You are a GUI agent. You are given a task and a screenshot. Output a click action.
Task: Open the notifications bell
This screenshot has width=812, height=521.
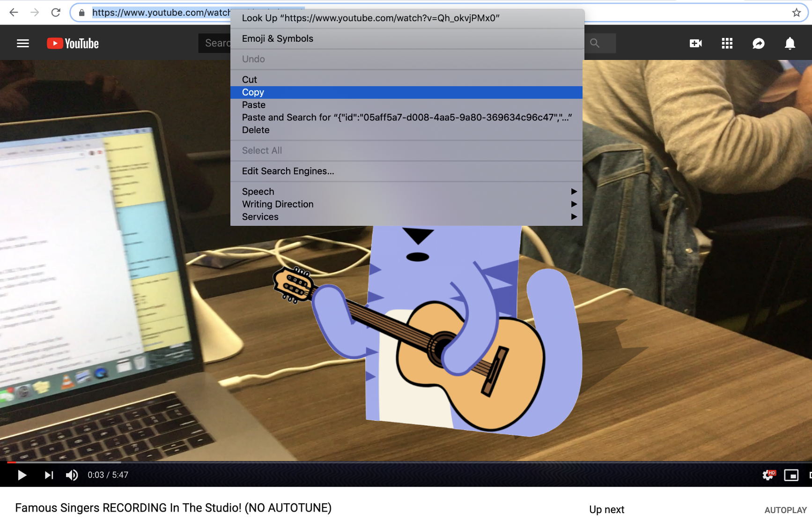790,44
